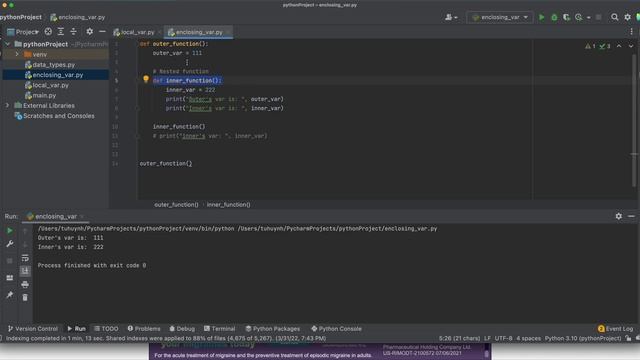Run with coverage icon in top toolbar

(x=566, y=17)
